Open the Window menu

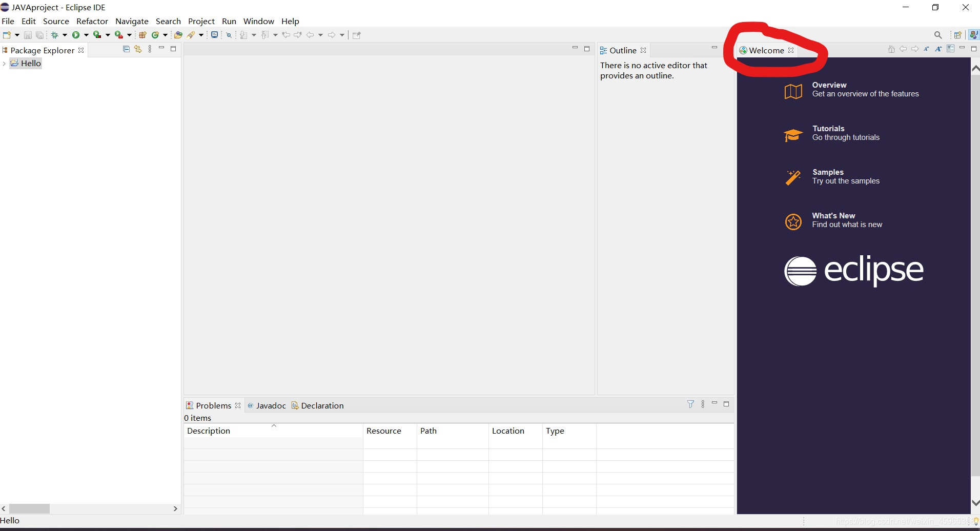pos(258,21)
